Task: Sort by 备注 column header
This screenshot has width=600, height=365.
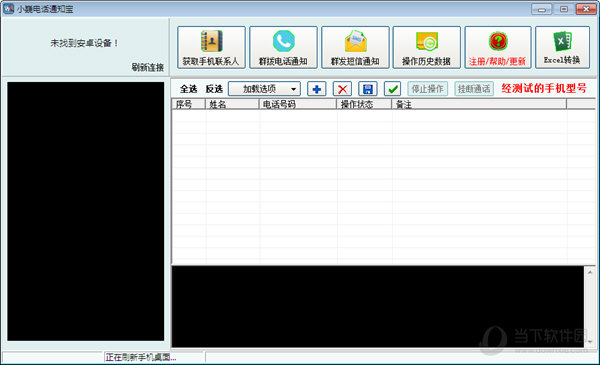Action: (x=479, y=104)
